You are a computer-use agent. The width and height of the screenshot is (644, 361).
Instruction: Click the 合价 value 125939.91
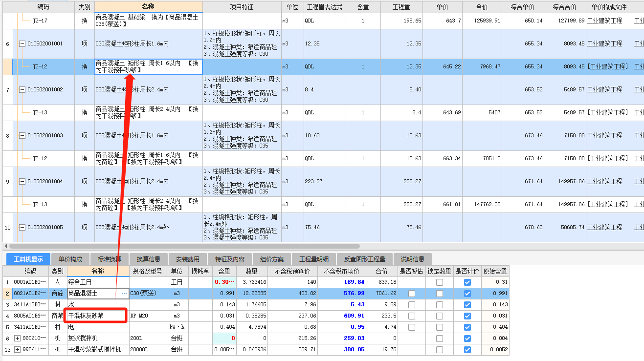[x=482, y=21]
